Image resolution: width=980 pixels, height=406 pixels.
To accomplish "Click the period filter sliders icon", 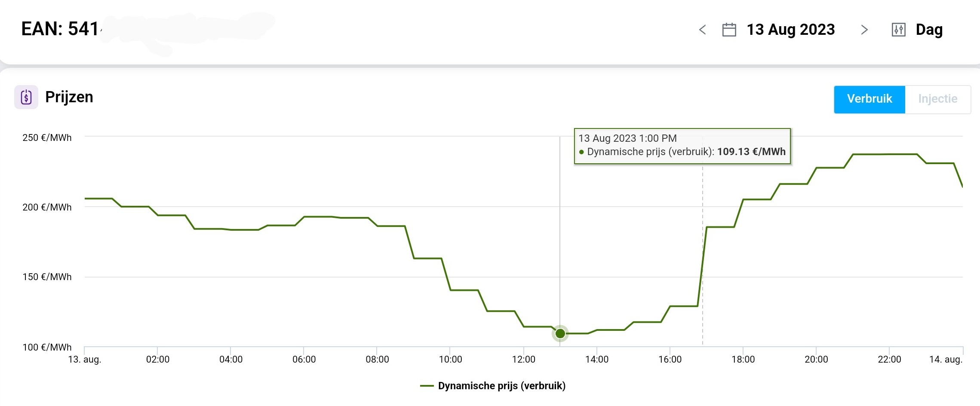I will pos(898,30).
